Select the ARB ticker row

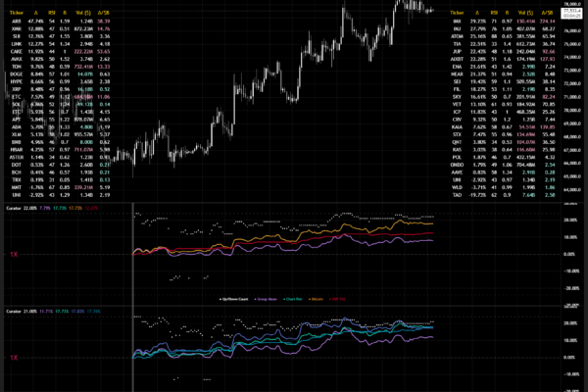click(x=60, y=22)
